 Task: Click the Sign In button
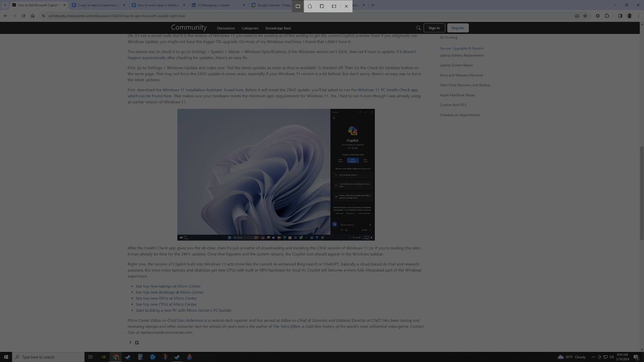coord(434,28)
